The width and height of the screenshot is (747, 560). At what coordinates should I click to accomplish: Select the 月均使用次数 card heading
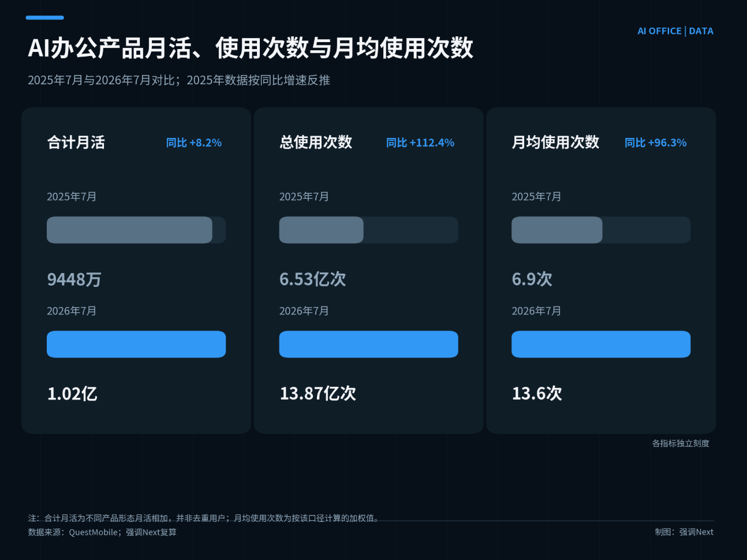tap(555, 143)
